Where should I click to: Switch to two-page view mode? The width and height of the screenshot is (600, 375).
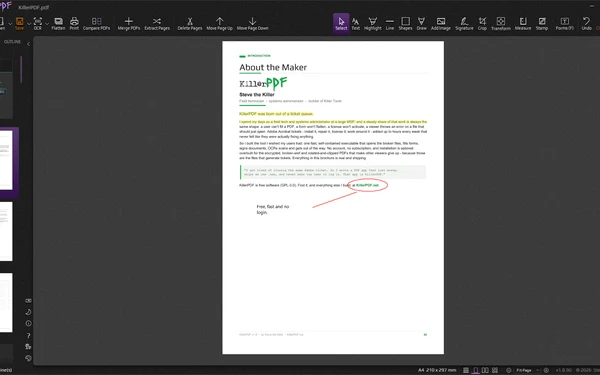tap(485, 370)
